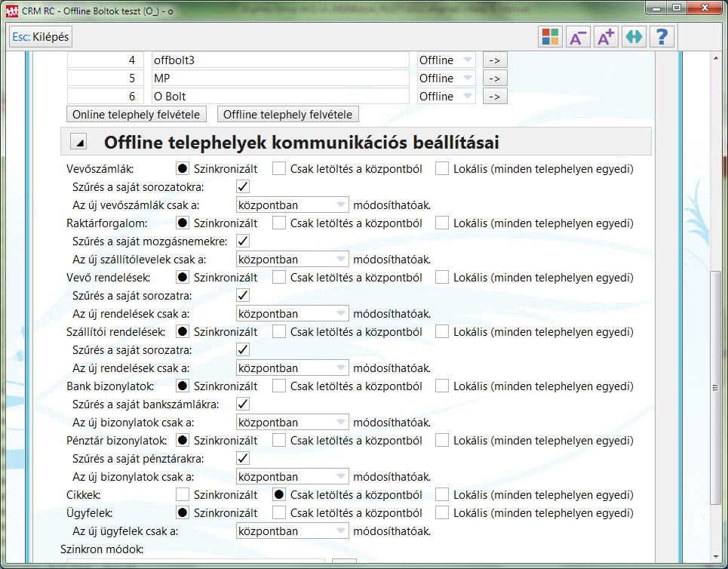
Task: Select Szinkronizált for Vevőszámlák
Action: (183, 168)
